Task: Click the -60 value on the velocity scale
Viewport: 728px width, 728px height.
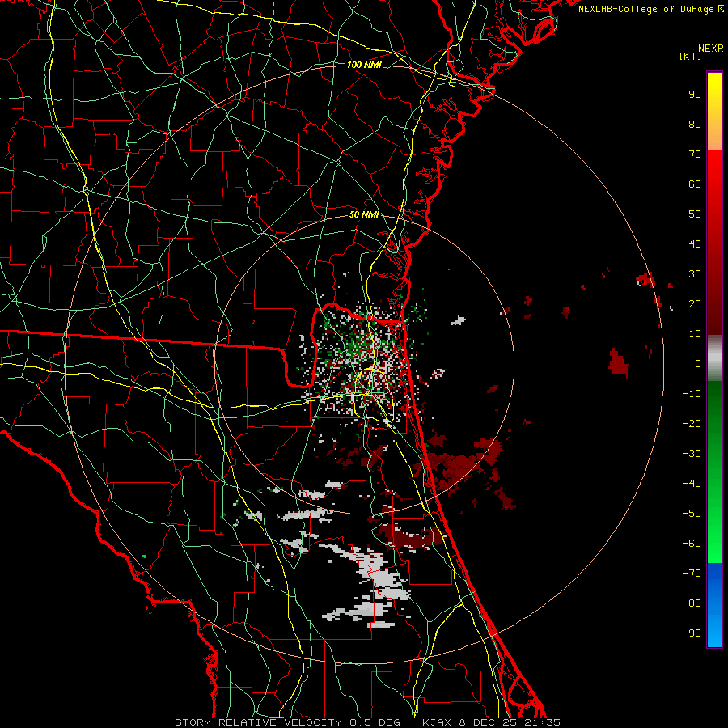Action: point(692,544)
